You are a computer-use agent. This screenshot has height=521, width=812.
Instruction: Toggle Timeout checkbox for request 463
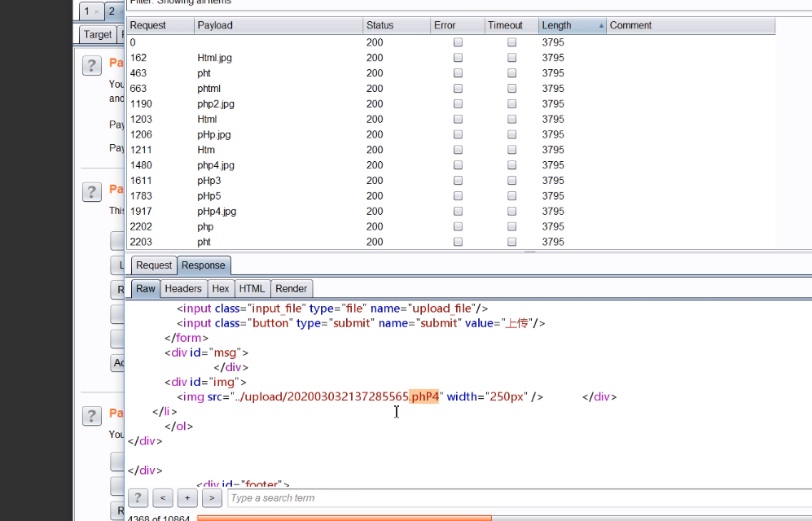[511, 73]
